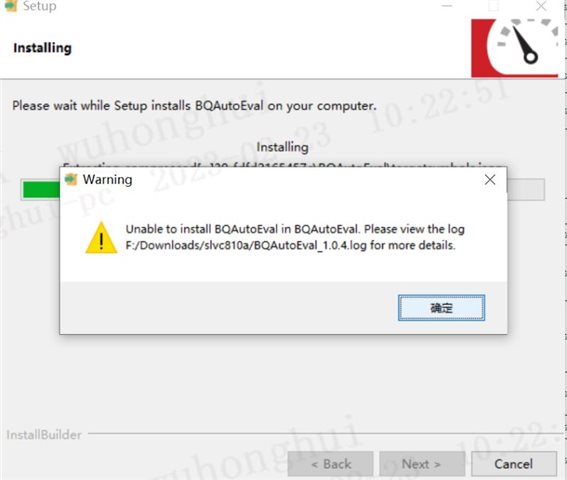Close the Setup window
567x480 pixels.
coord(541,6)
